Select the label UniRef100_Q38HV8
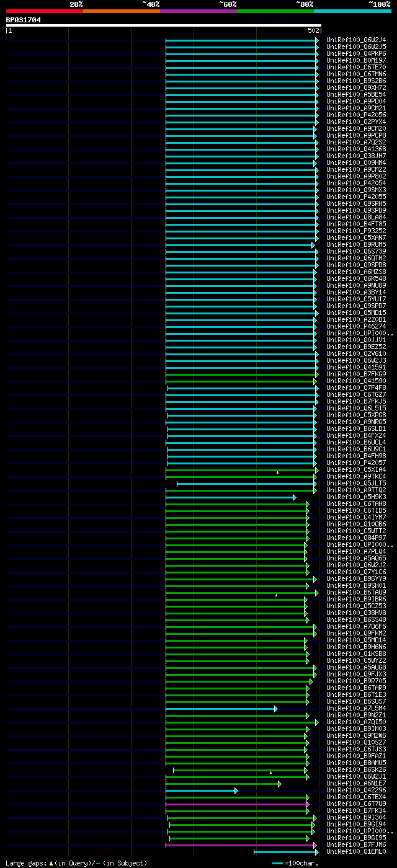This screenshot has width=397, height=868. point(356,613)
